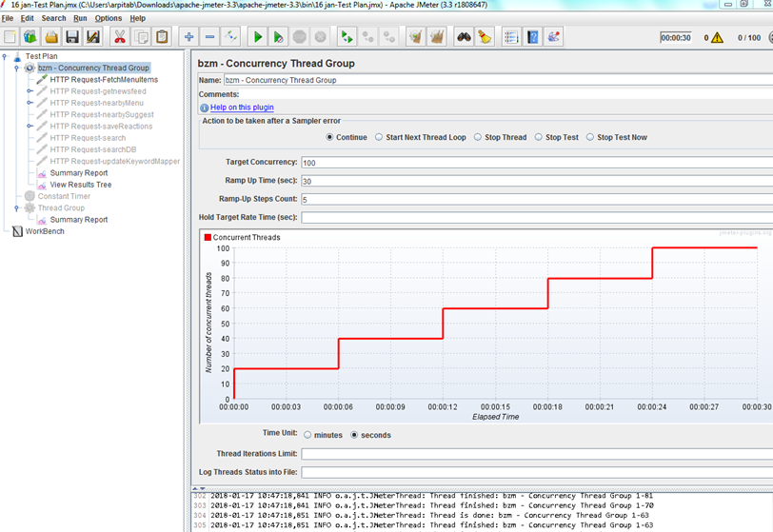The height and width of the screenshot is (532, 773).
Task: Open the Options menu
Action: pos(108,18)
